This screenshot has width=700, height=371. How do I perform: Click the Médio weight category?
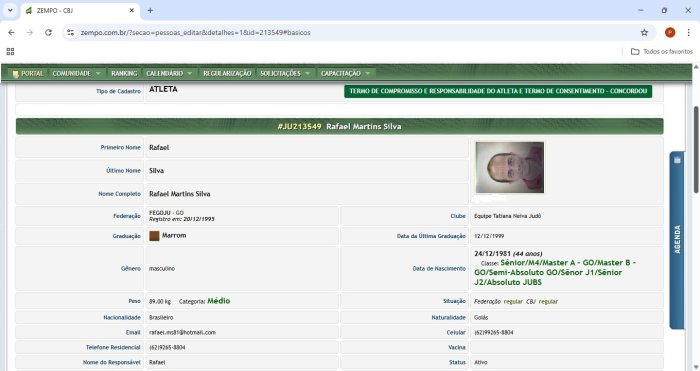point(219,301)
